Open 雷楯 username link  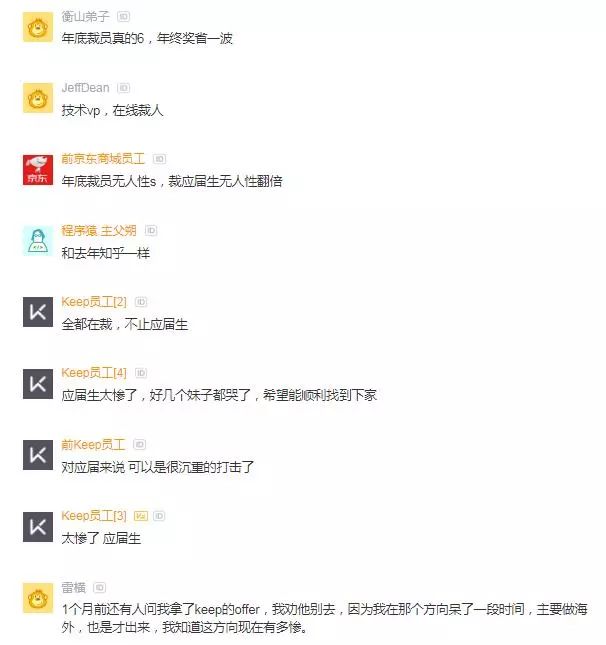click(x=74, y=588)
